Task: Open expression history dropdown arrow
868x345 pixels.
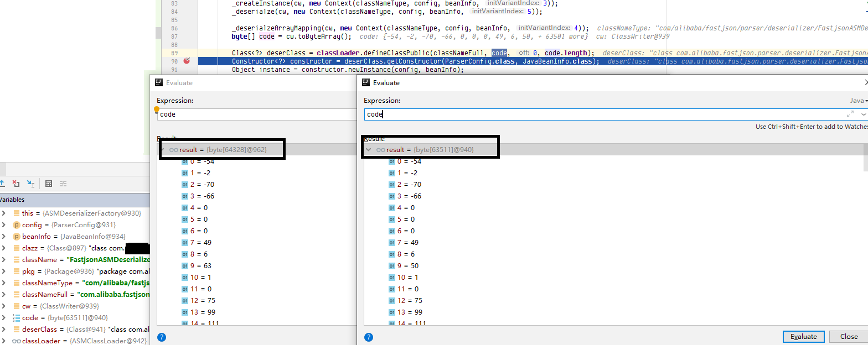Action: pos(863,114)
